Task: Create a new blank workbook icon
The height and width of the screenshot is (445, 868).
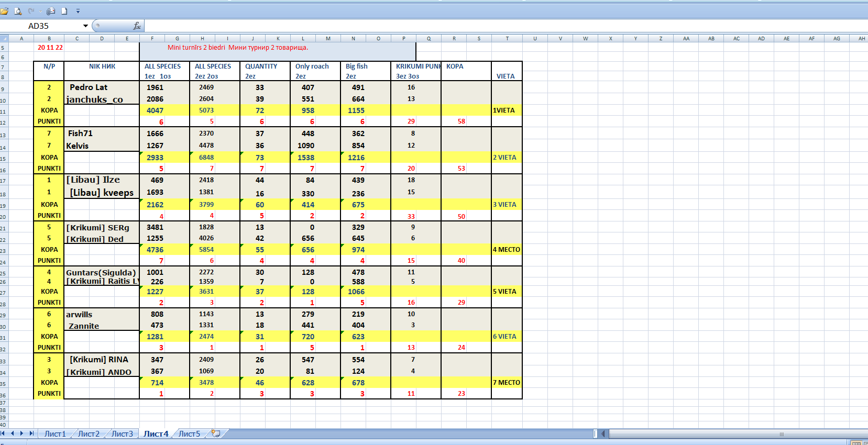Action: point(64,11)
